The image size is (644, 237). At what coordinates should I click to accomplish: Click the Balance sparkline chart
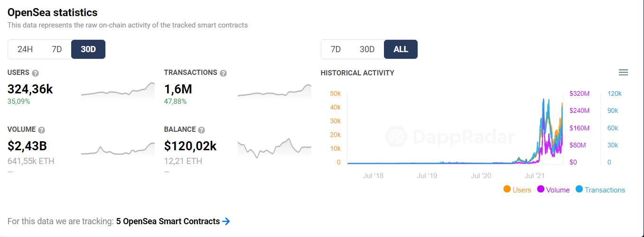click(274, 147)
